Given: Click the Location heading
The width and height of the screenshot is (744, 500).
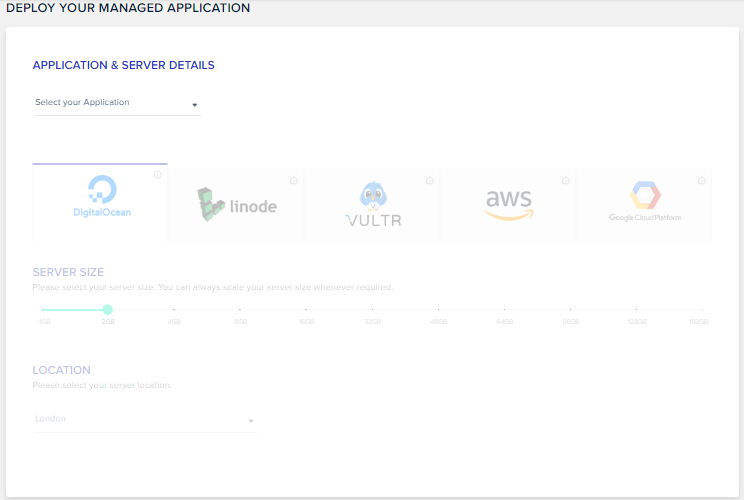Looking at the screenshot, I should [x=61, y=370].
